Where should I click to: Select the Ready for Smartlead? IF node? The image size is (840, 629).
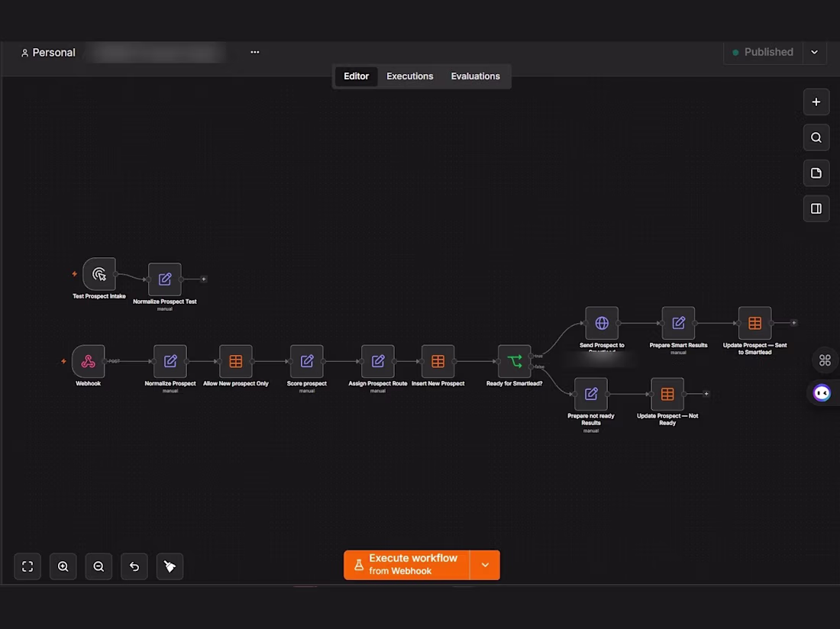pos(514,361)
